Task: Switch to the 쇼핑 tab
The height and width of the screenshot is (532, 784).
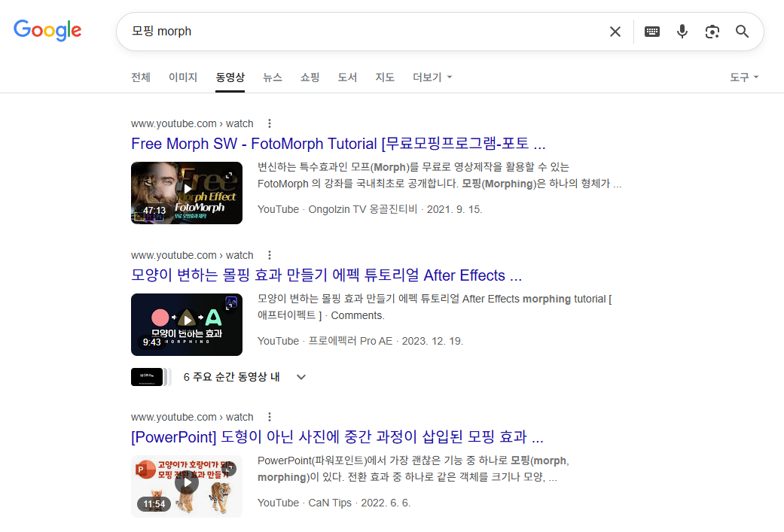Action: (310, 78)
